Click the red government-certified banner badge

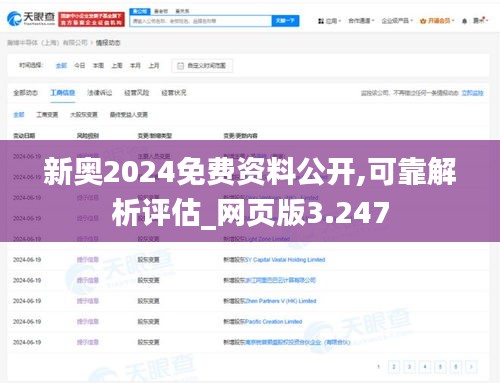click(x=92, y=19)
